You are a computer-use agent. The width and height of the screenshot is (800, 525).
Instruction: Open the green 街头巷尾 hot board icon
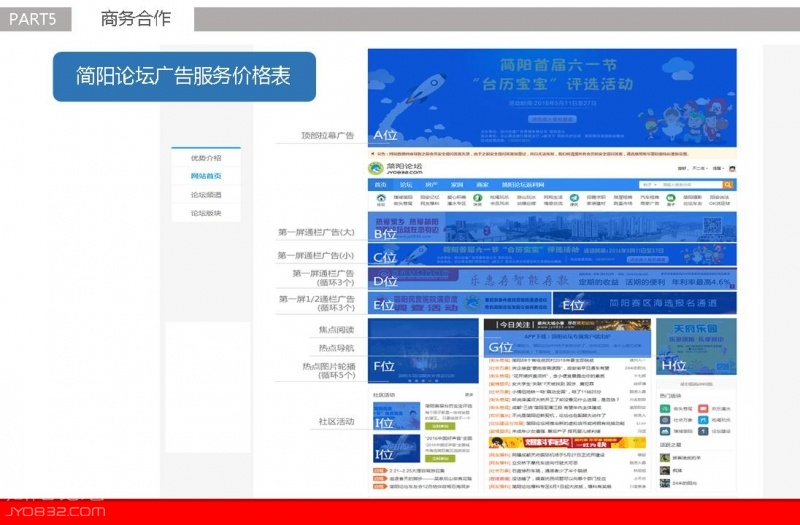[x=665, y=409]
